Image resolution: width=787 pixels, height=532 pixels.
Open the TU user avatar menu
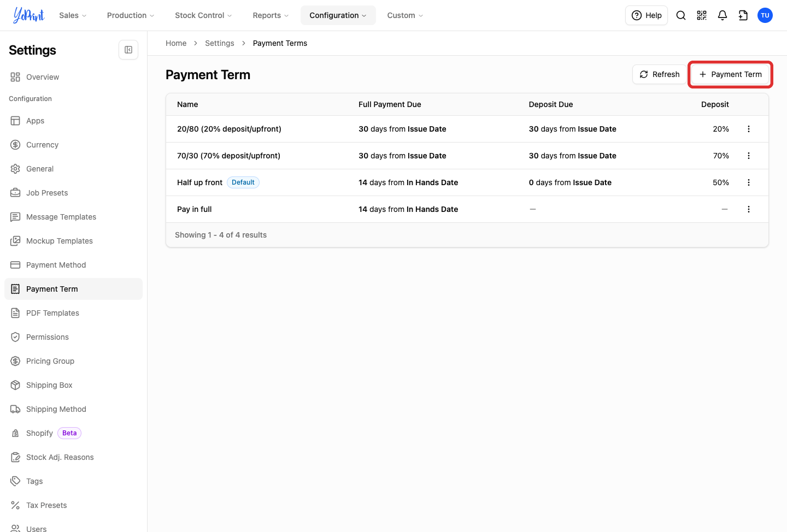pos(765,15)
